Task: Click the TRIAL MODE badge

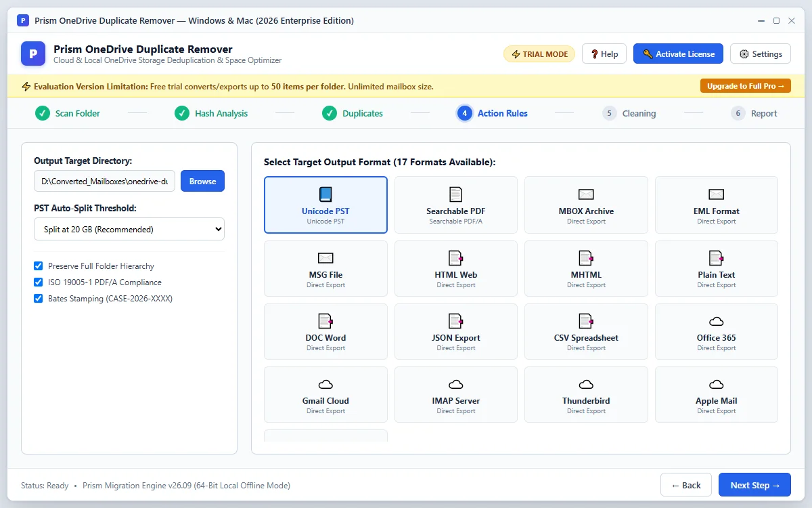Action: pos(539,54)
